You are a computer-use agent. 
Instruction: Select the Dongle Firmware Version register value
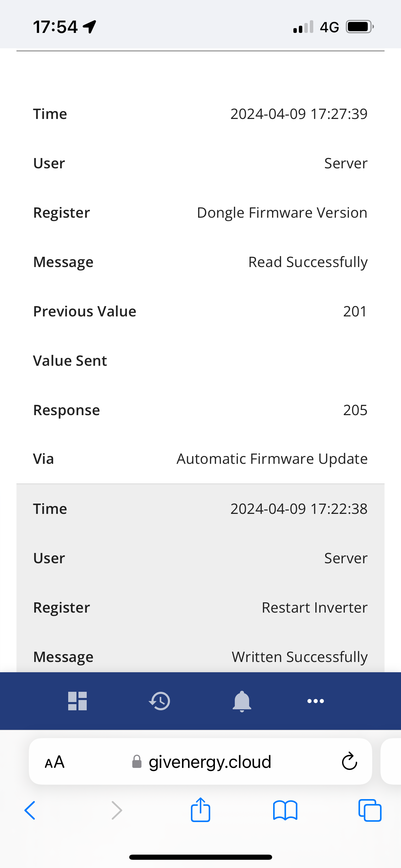point(282,213)
